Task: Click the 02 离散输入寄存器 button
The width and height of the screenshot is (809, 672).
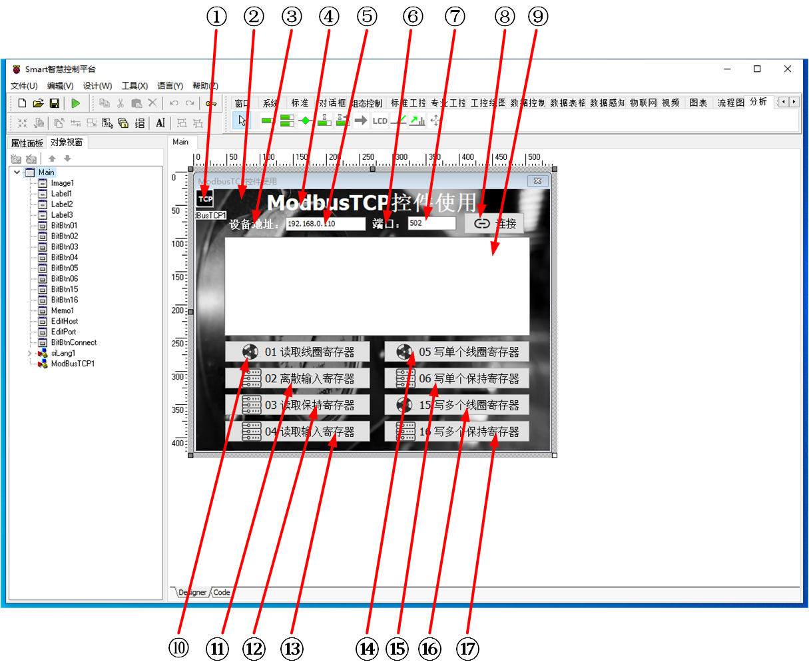Action: click(297, 378)
